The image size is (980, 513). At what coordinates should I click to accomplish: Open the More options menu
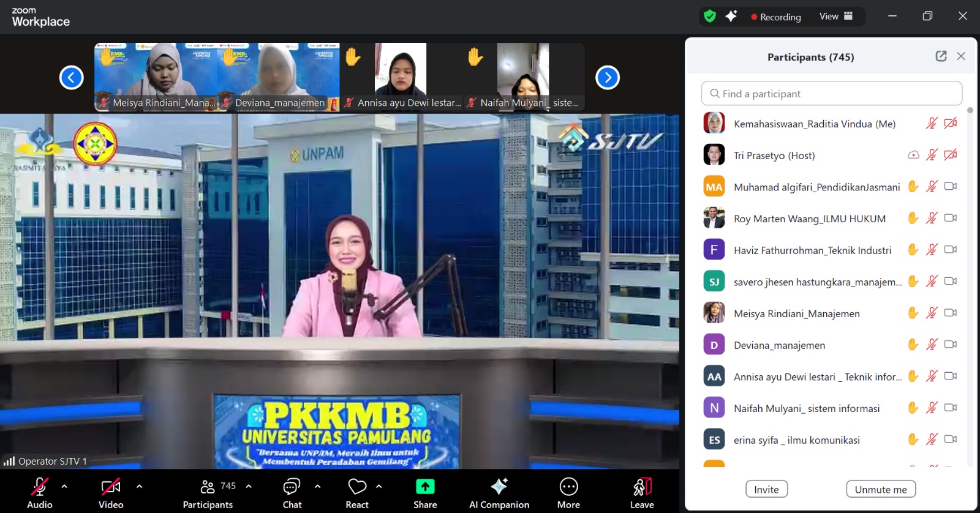pos(568,493)
